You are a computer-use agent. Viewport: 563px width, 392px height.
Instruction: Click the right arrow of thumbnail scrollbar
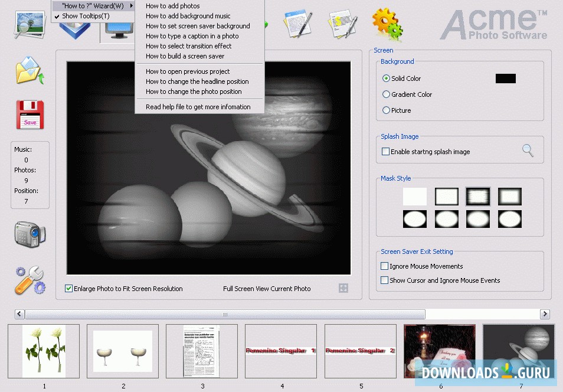pyautogui.click(x=545, y=314)
